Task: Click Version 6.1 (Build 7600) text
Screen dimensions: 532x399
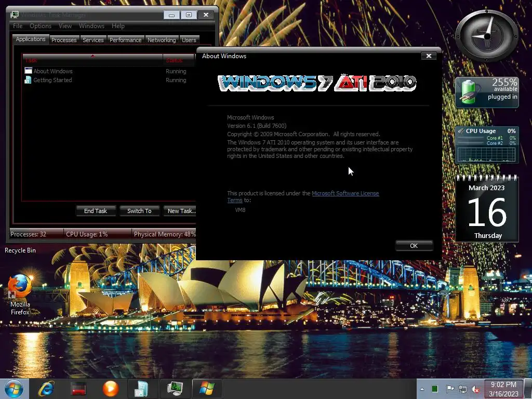Action: coord(257,126)
